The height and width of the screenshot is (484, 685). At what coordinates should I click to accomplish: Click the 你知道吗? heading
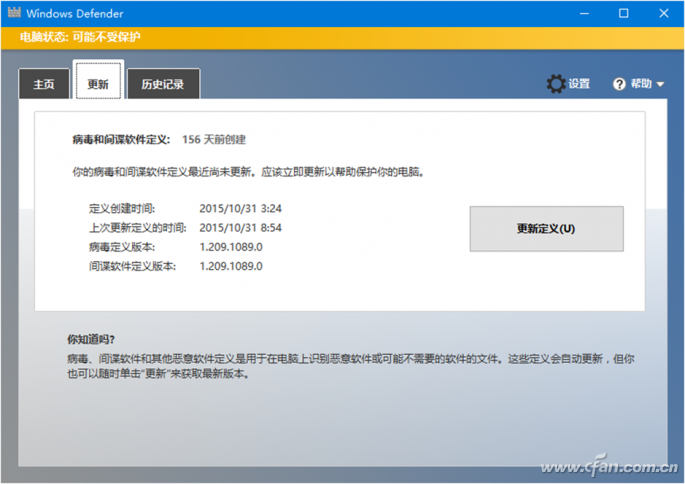91,339
